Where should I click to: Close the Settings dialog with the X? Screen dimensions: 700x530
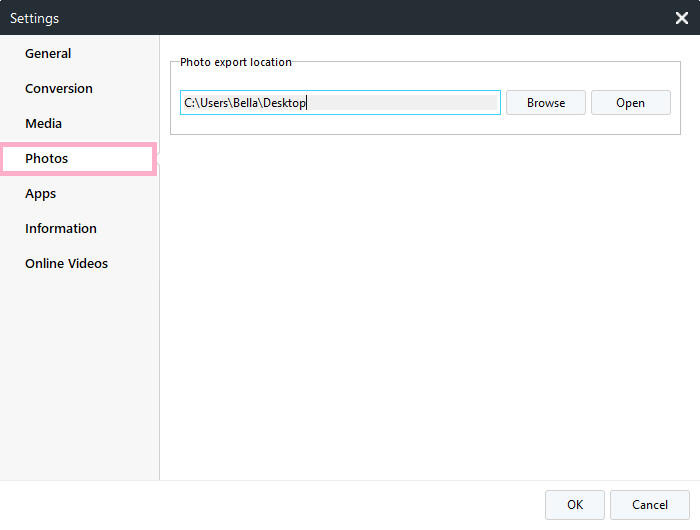(x=681, y=18)
